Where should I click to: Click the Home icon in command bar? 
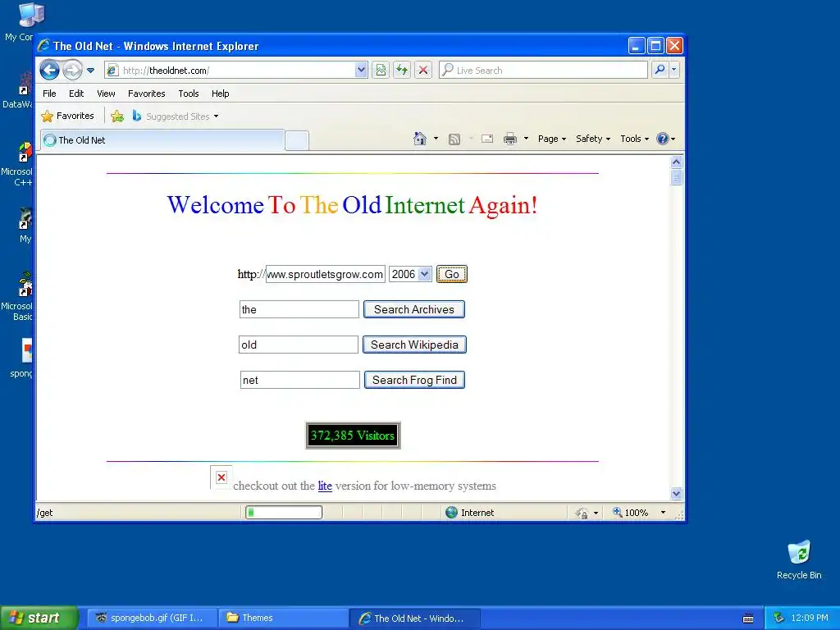point(420,139)
